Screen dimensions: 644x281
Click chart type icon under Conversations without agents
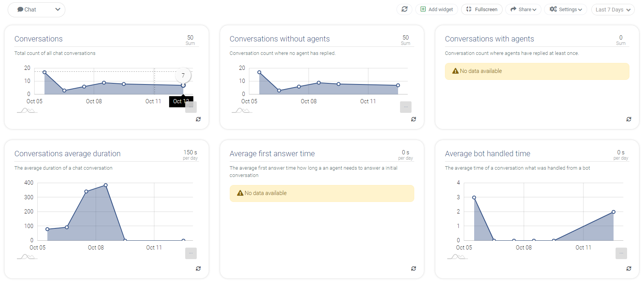click(242, 111)
